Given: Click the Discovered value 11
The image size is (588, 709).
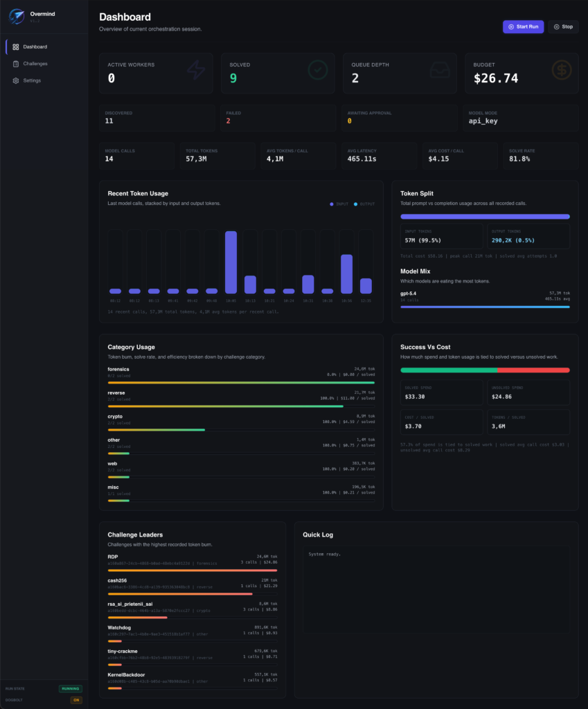Looking at the screenshot, I should coord(109,120).
